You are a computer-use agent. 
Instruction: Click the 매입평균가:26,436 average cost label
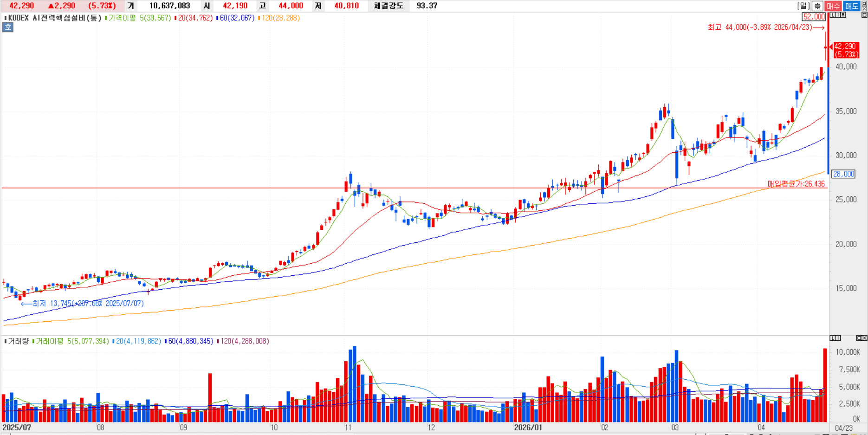796,184
